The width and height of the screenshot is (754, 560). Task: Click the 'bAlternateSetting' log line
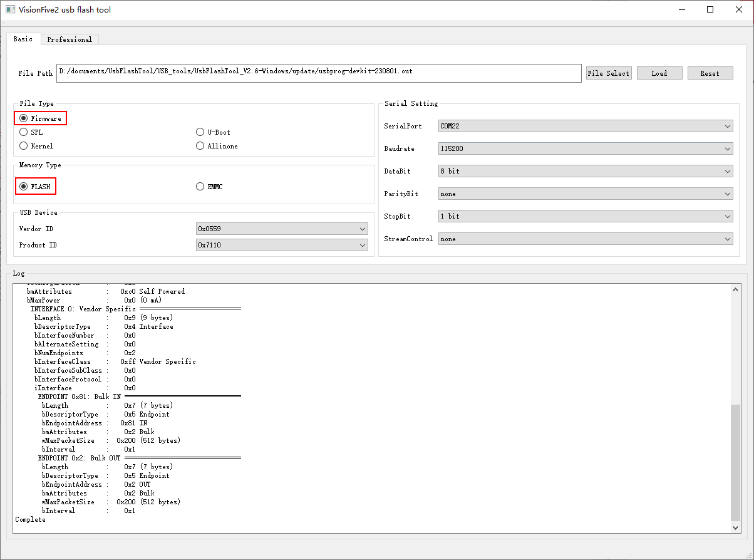pos(85,344)
